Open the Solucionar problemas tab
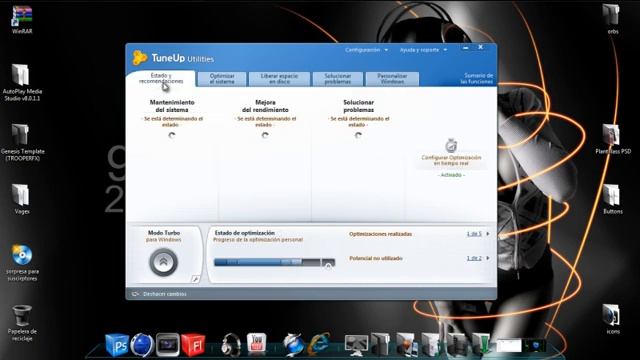 338,79
